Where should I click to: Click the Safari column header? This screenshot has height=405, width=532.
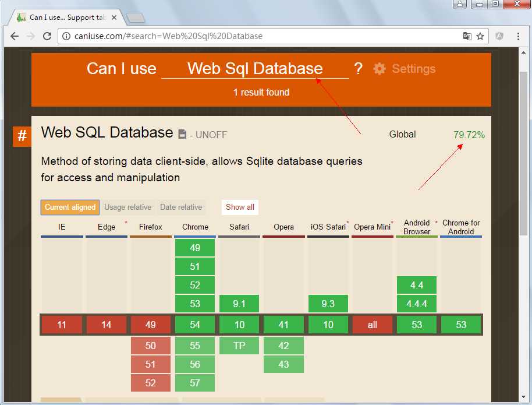239,227
